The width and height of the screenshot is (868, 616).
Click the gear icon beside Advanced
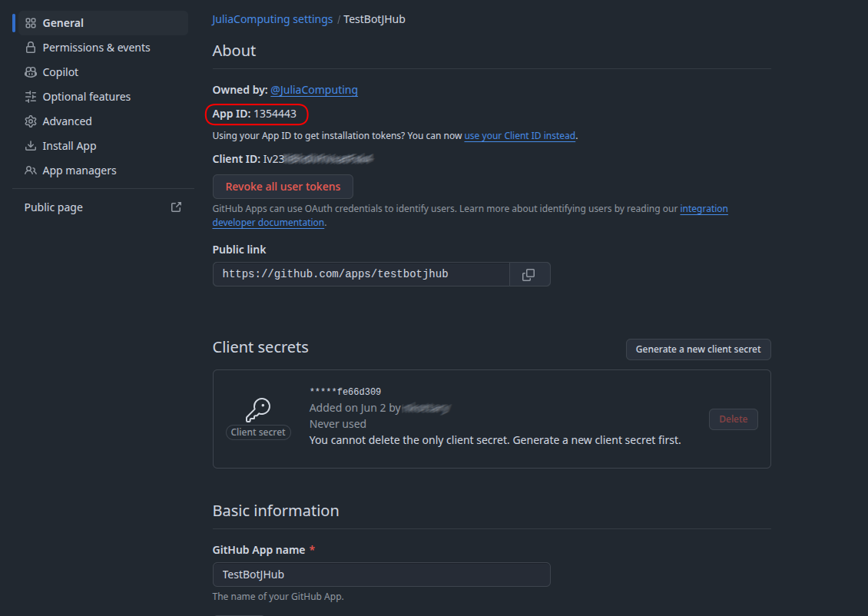coord(31,121)
